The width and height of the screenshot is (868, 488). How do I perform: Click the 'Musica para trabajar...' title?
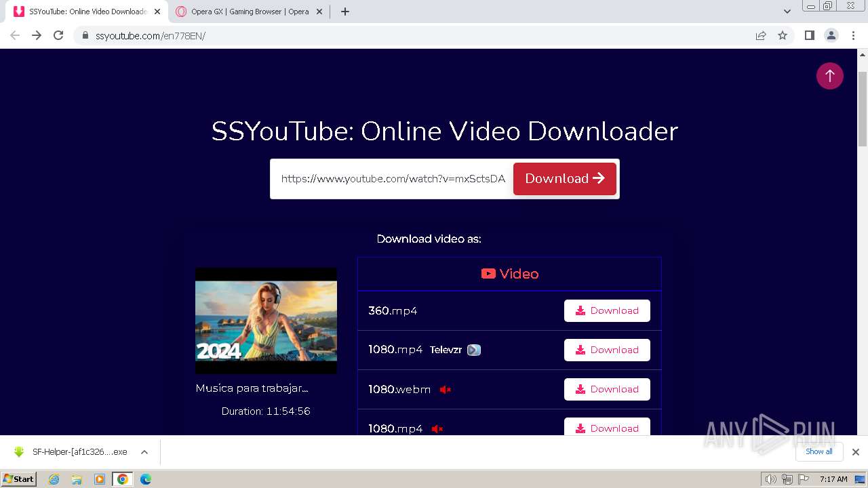[252, 388]
